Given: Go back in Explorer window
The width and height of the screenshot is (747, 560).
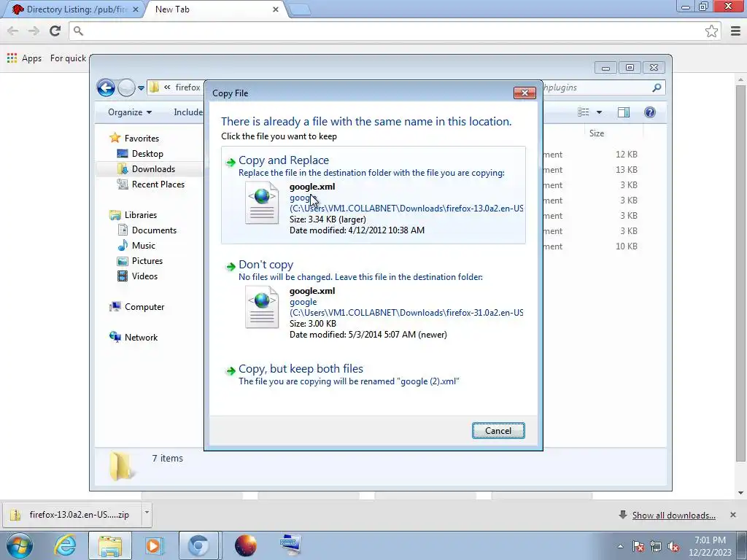Looking at the screenshot, I should tap(106, 87).
